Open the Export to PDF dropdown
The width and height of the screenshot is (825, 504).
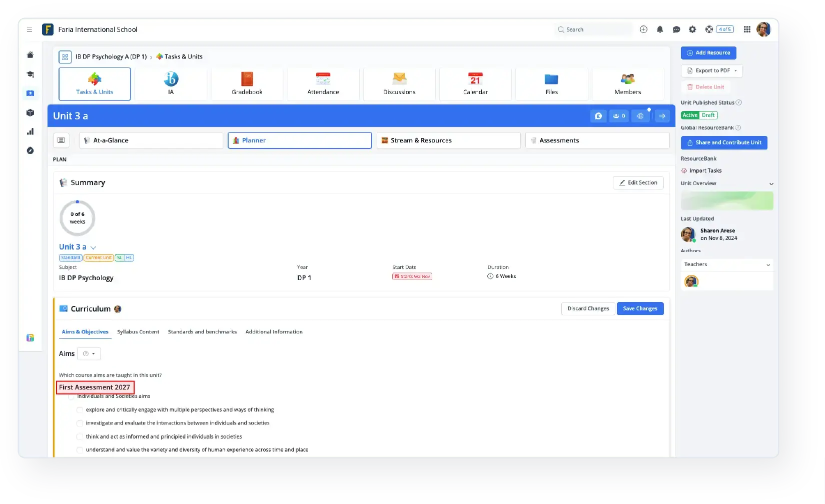711,71
